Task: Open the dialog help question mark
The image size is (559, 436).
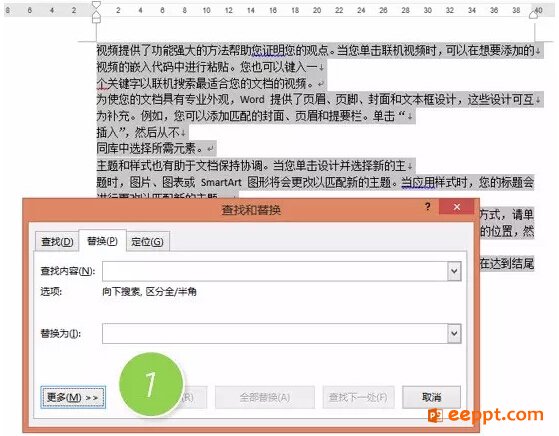Action: coord(427,206)
